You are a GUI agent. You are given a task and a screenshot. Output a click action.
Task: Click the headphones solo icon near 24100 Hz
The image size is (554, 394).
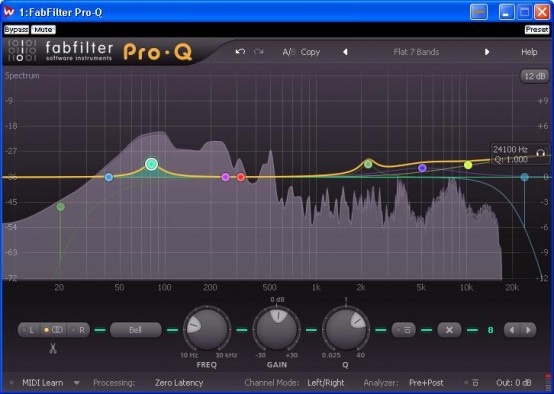pos(540,153)
